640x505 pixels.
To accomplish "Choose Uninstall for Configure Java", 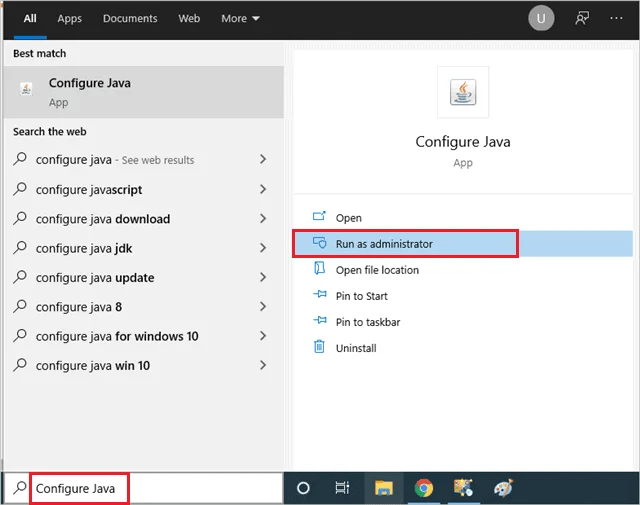I will point(463,348).
